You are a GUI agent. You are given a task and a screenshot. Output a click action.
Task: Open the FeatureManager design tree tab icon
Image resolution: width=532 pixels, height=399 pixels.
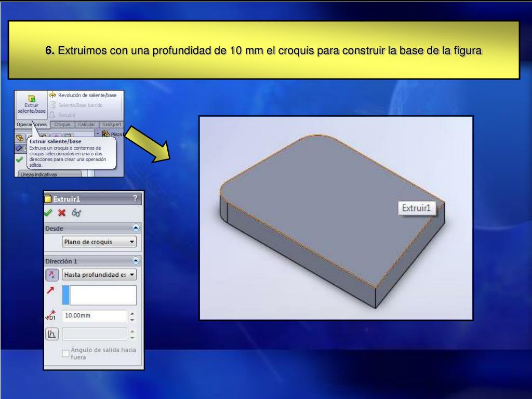pyautogui.click(x=20, y=137)
